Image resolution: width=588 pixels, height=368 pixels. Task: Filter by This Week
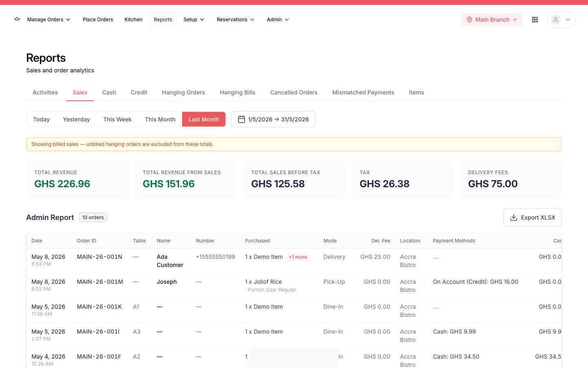118,119
